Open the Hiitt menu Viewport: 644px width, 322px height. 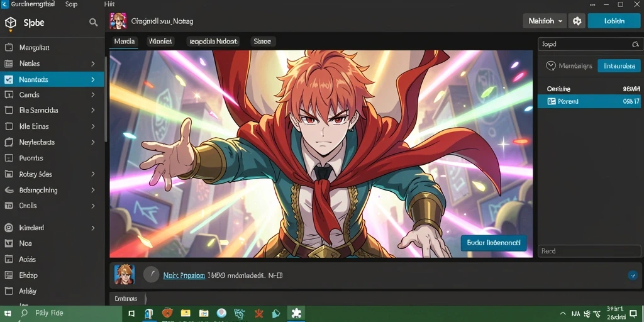point(109,4)
